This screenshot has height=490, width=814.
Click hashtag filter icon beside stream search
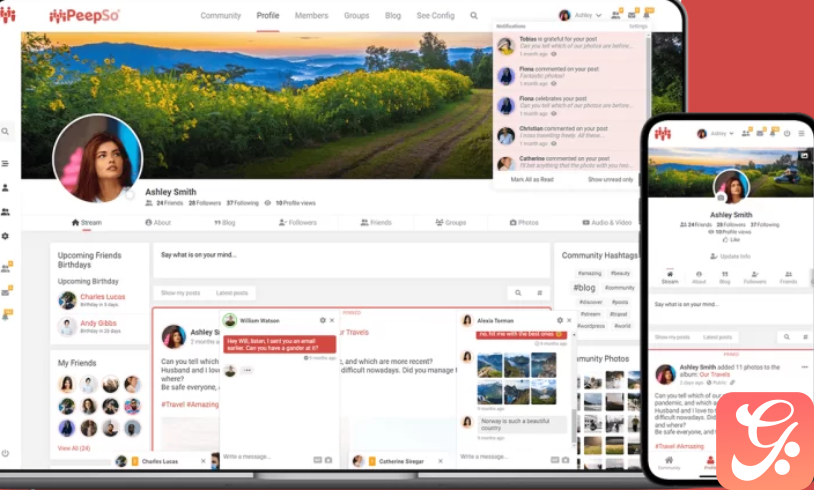(x=539, y=293)
